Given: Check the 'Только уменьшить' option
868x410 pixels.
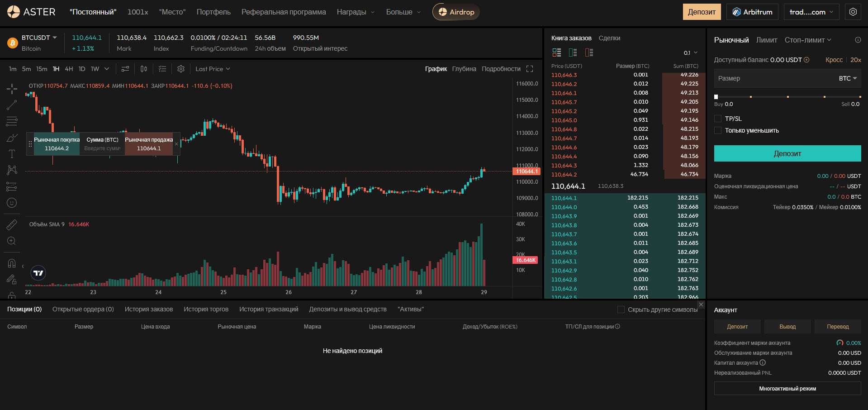Looking at the screenshot, I should 718,130.
